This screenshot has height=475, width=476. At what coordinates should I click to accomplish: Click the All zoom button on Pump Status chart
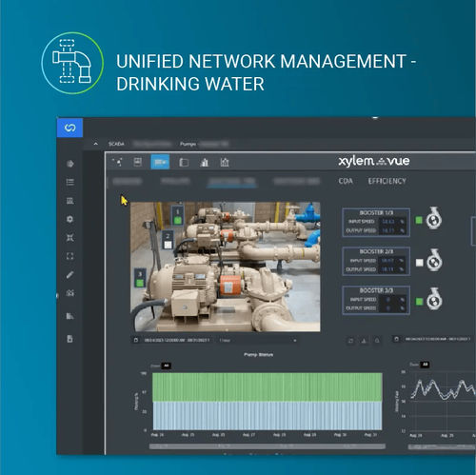(166, 366)
